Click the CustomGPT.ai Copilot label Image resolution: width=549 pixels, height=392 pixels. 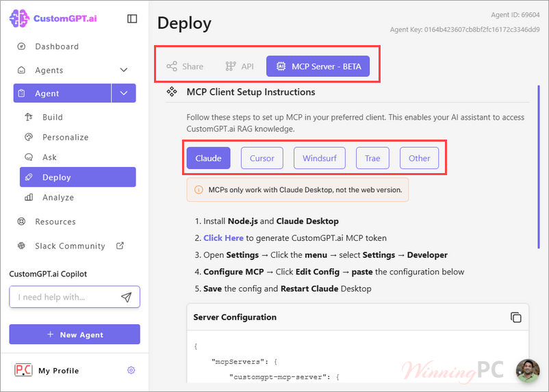(x=48, y=274)
